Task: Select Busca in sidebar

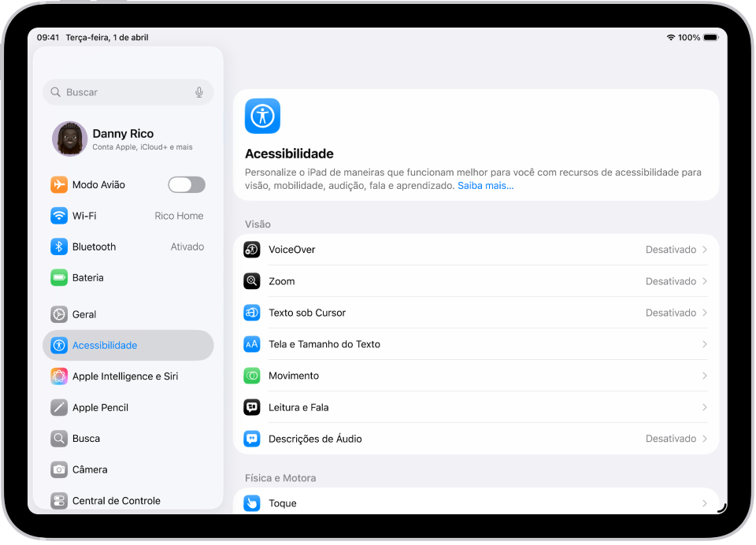Action: (x=128, y=439)
